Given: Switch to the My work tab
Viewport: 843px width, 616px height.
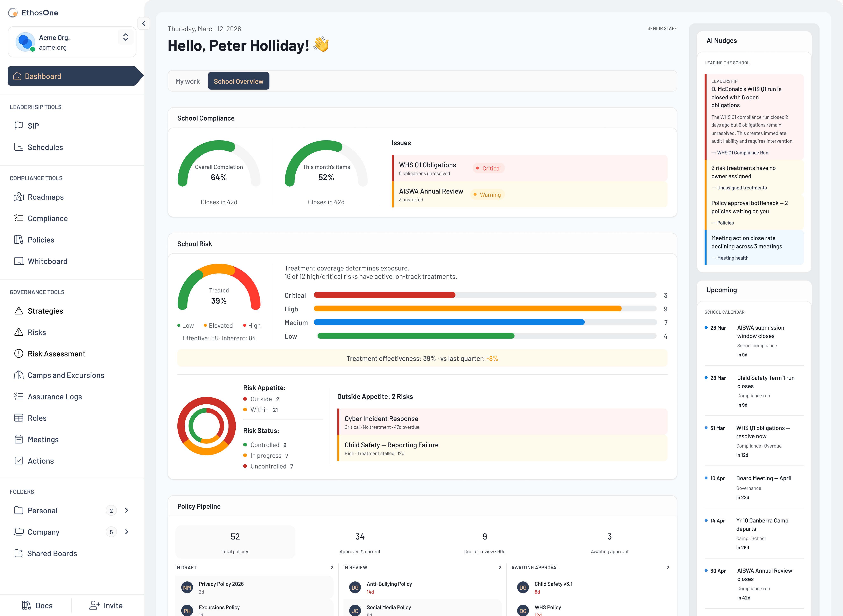Looking at the screenshot, I should click(x=187, y=81).
